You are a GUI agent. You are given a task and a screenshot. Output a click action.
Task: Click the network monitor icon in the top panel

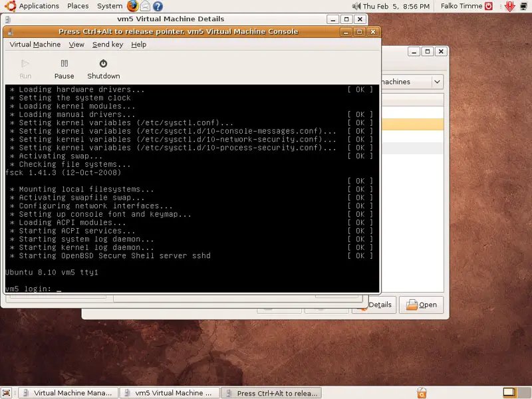523,6
